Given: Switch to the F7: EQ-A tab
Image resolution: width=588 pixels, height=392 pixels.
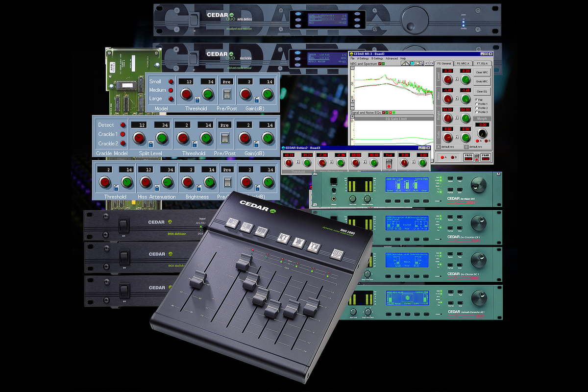Looking at the screenshot, I should [482, 63].
